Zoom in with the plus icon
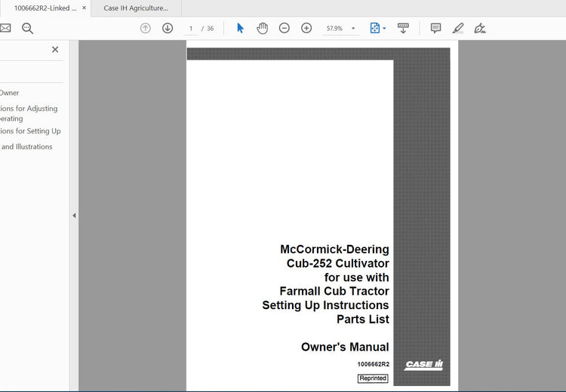Image resolution: width=566 pixels, height=392 pixels. (306, 28)
